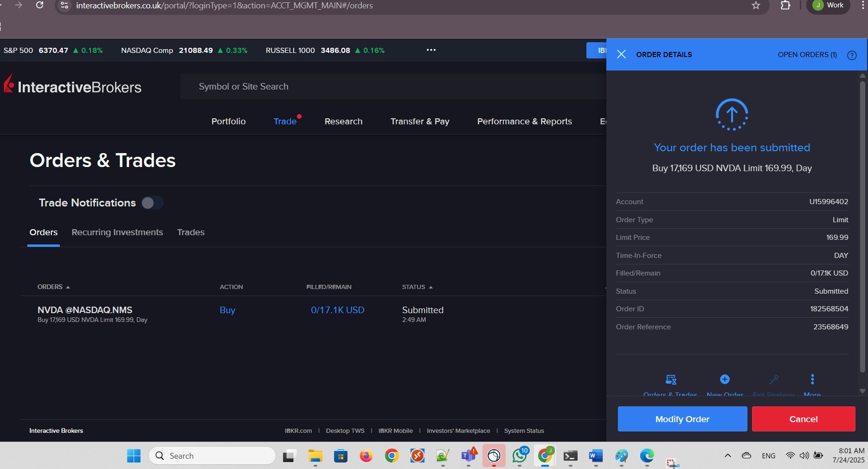Open Task View from taskbar
Screen dimensions: 868x469
[x=289, y=456]
